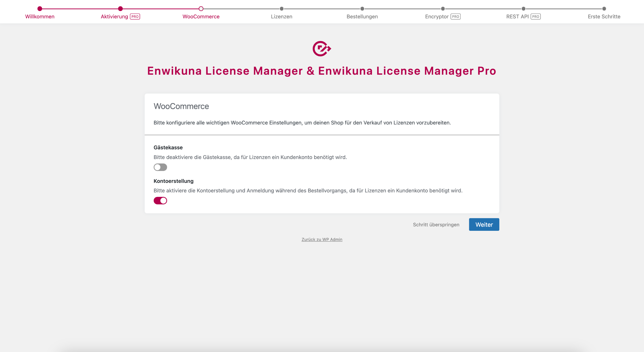The width and height of the screenshot is (644, 352).
Task: Jump to Erste Schritte step
Action: (x=604, y=17)
